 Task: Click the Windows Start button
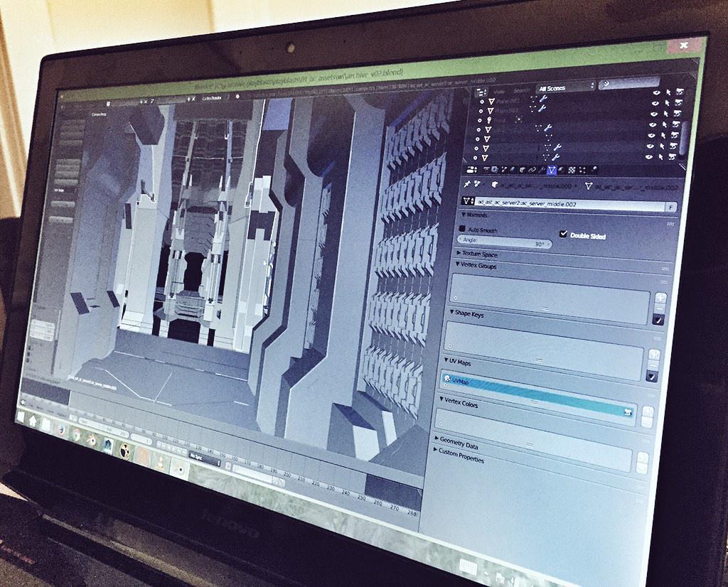[21, 416]
